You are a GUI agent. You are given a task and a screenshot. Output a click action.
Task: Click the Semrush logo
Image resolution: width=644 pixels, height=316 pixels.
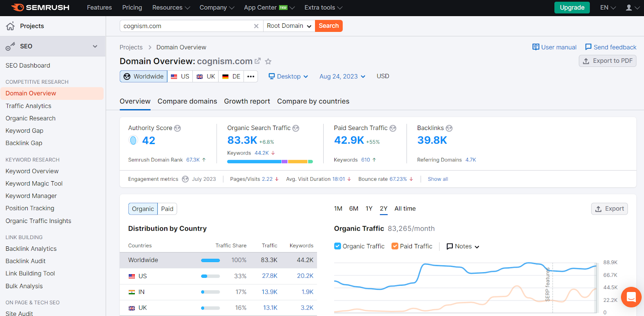(40, 8)
